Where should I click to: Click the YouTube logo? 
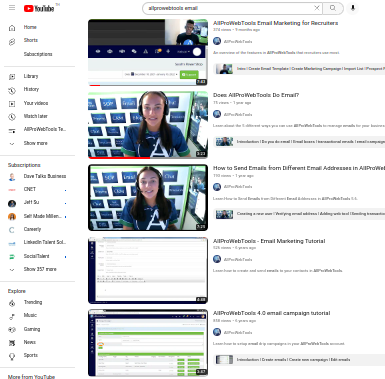point(39,8)
